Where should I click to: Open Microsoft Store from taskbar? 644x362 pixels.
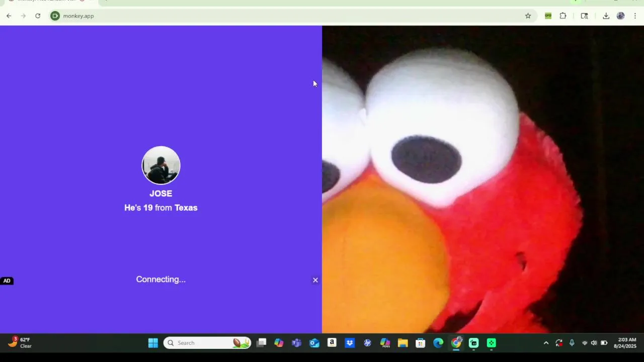point(421,343)
